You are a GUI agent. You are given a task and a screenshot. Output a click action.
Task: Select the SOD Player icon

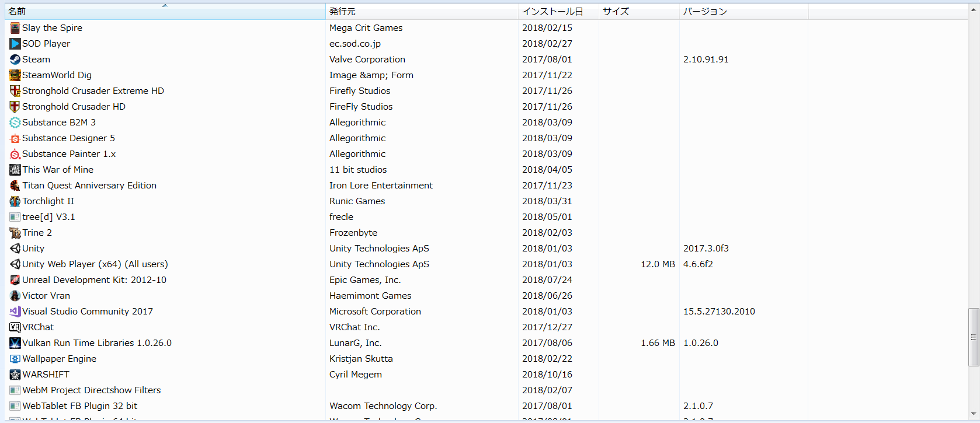15,44
